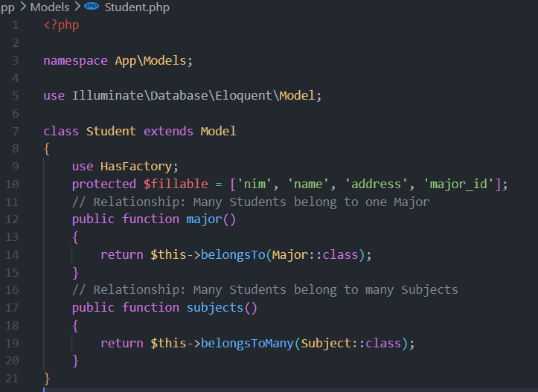Click the chevron before Models breadcrumb
The width and height of the screenshot is (538, 392).
23,7
